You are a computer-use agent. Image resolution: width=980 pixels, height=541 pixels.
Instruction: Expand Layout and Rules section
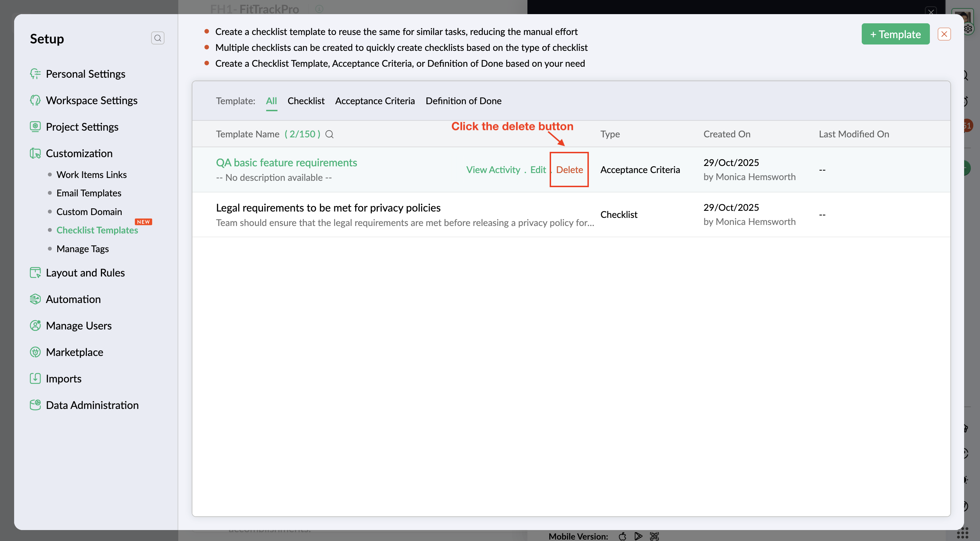tap(85, 273)
